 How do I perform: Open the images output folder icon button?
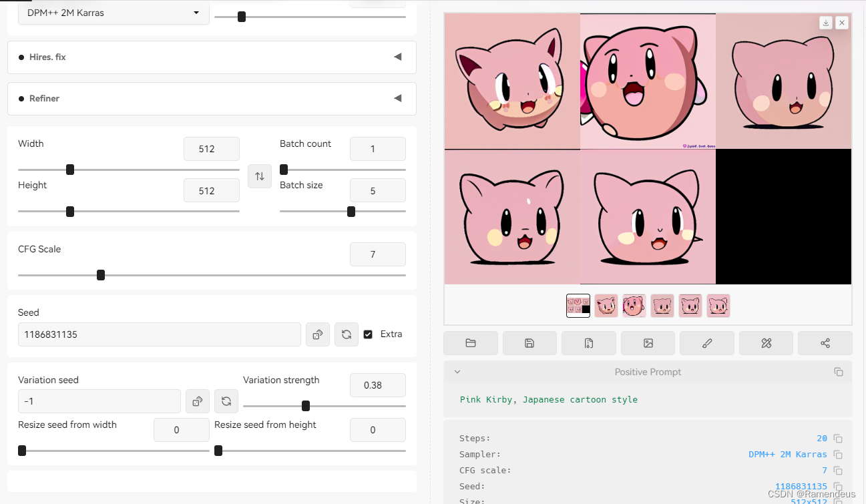click(x=471, y=343)
